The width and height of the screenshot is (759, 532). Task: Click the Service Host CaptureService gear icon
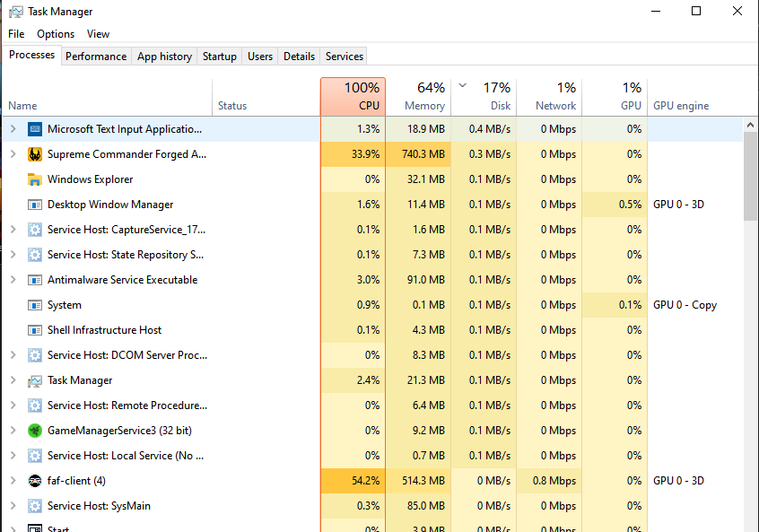click(x=35, y=230)
